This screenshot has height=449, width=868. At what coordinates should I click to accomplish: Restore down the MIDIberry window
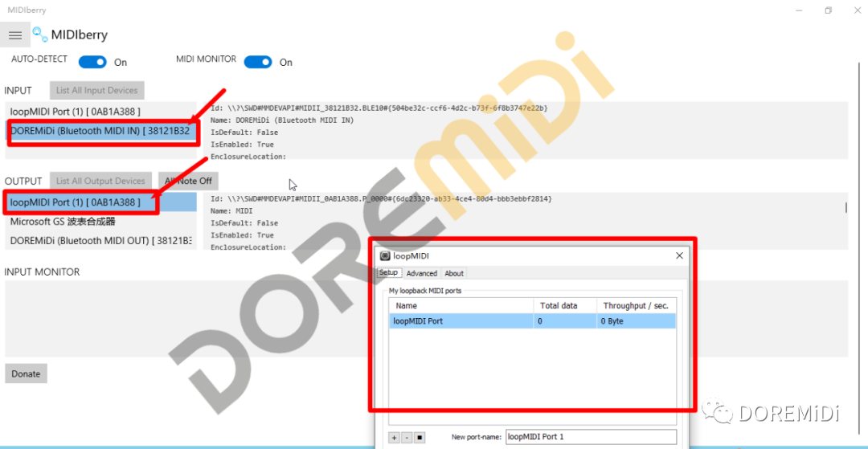click(828, 10)
